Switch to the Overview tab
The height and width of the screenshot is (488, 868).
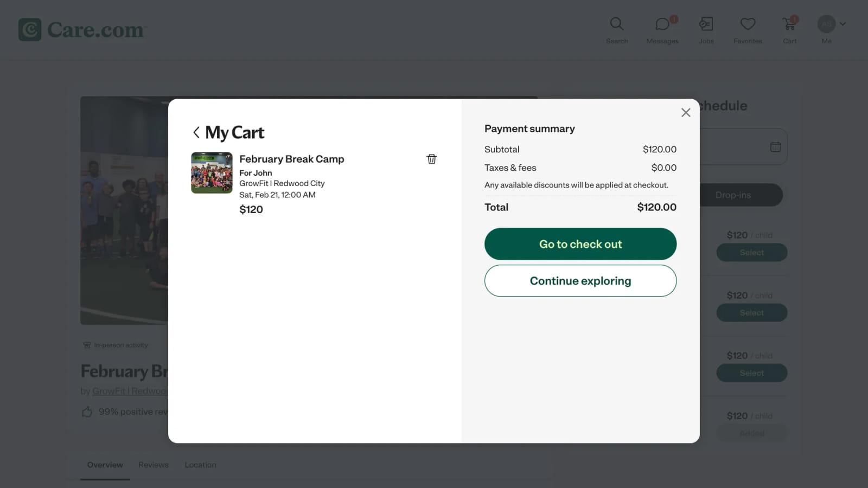pyautogui.click(x=105, y=465)
